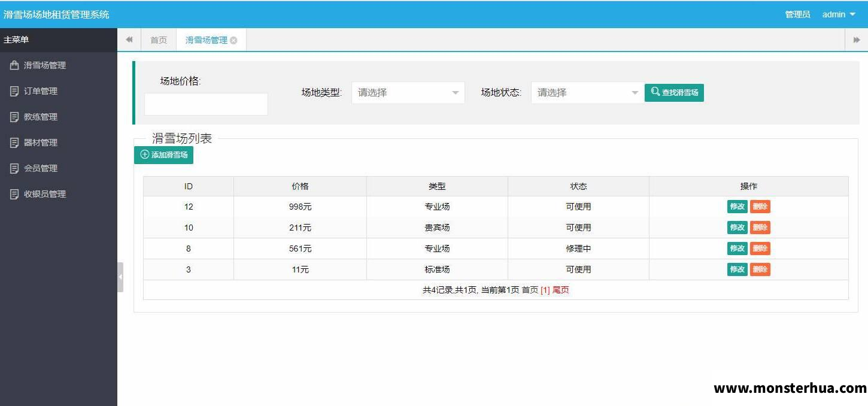Open the 场地类型 dropdown

[408, 93]
